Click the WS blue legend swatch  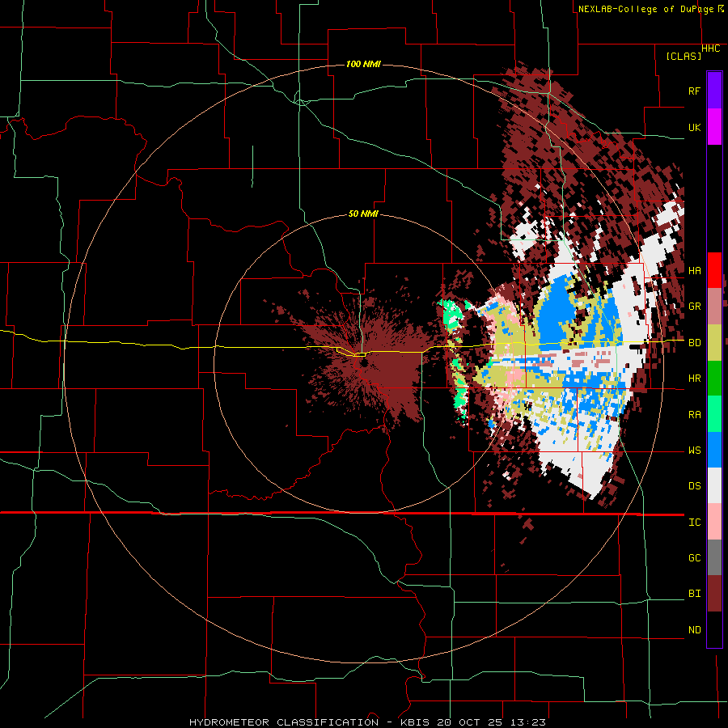pos(714,450)
